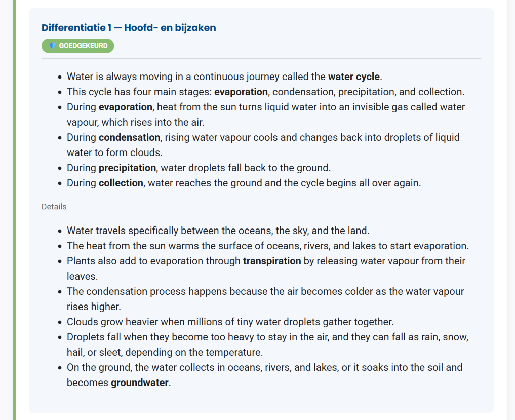
Task: Select the bold term water cycle
Action: coord(354,77)
